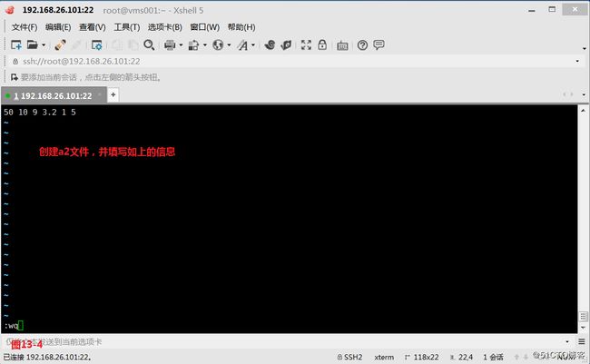The image size is (590, 364).
Task: Select the 1 192.168.26.101:22 session tab
Action: click(53, 96)
